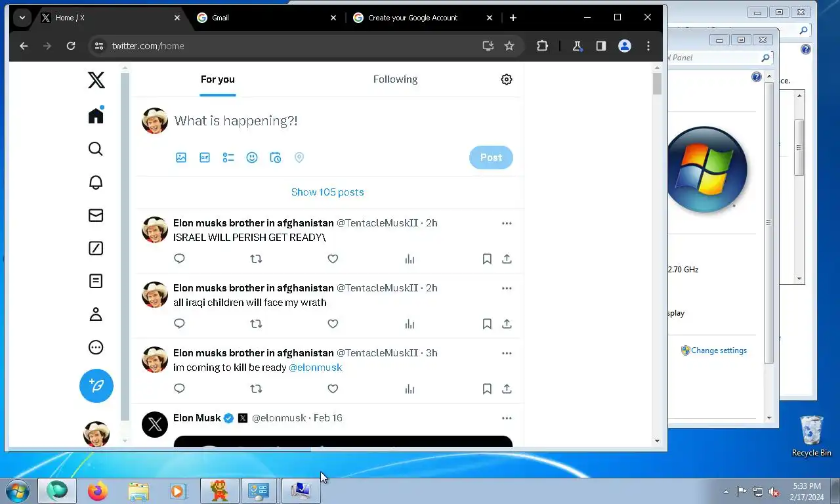Switch to the For you tab

(x=218, y=79)
